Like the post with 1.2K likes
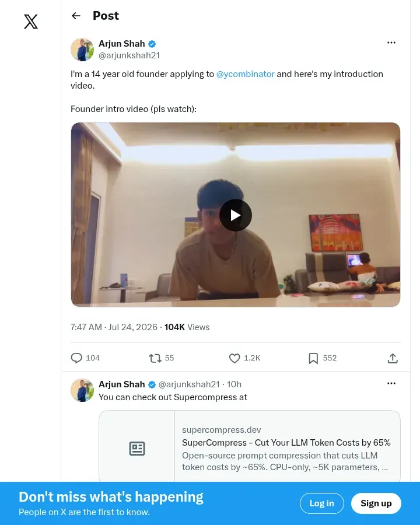Screen dimensions: 420x525 point(235,358)
